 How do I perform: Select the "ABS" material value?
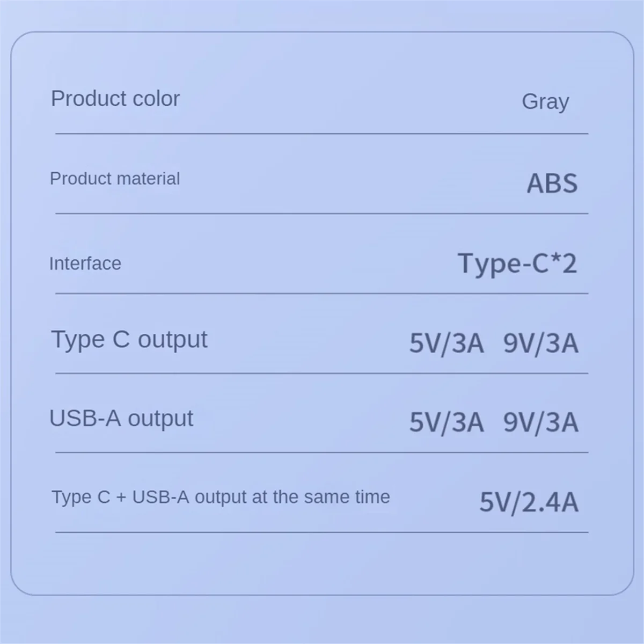pyautogui.click(x=552, y=184)
